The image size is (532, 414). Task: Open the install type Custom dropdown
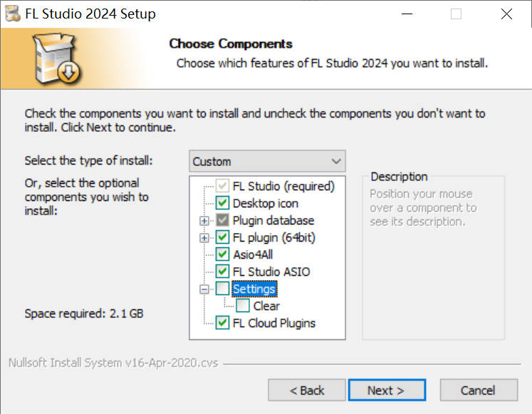(267, 161)
